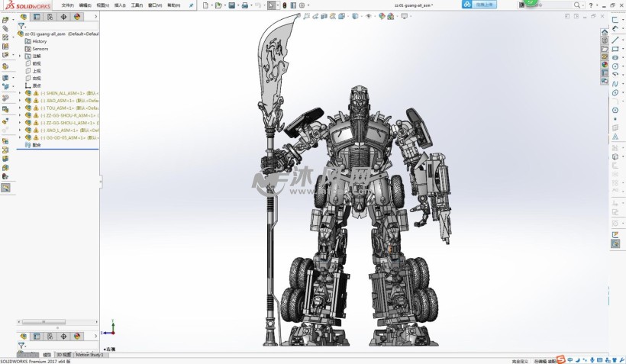
Task: Open the Insert menu
Action: click(x=120, y=5)
